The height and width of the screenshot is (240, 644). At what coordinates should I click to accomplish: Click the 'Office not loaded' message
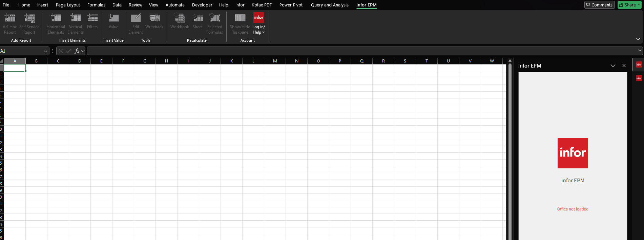click(x=573, y=209)
